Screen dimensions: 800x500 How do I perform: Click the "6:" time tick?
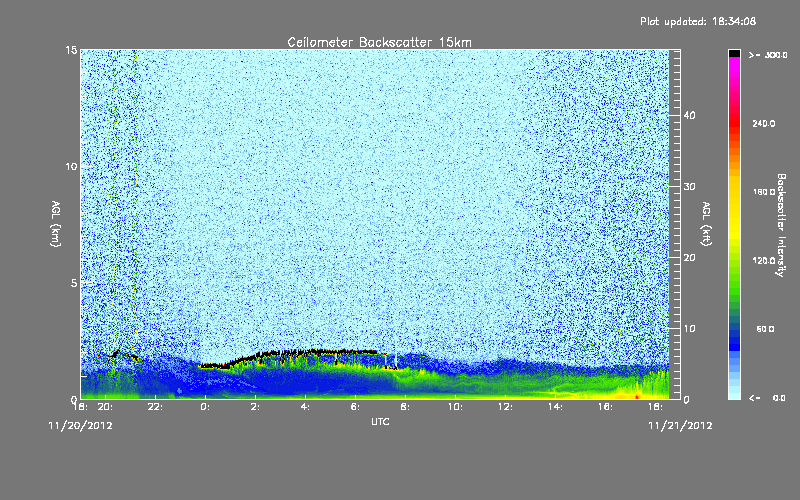(355, 407)
